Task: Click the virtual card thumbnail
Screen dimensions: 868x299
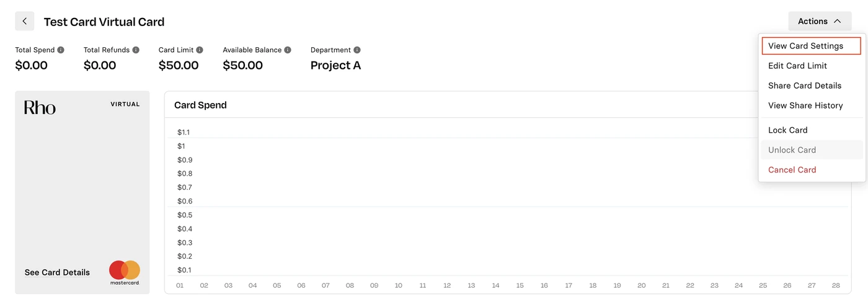Action: click(82, 192)
